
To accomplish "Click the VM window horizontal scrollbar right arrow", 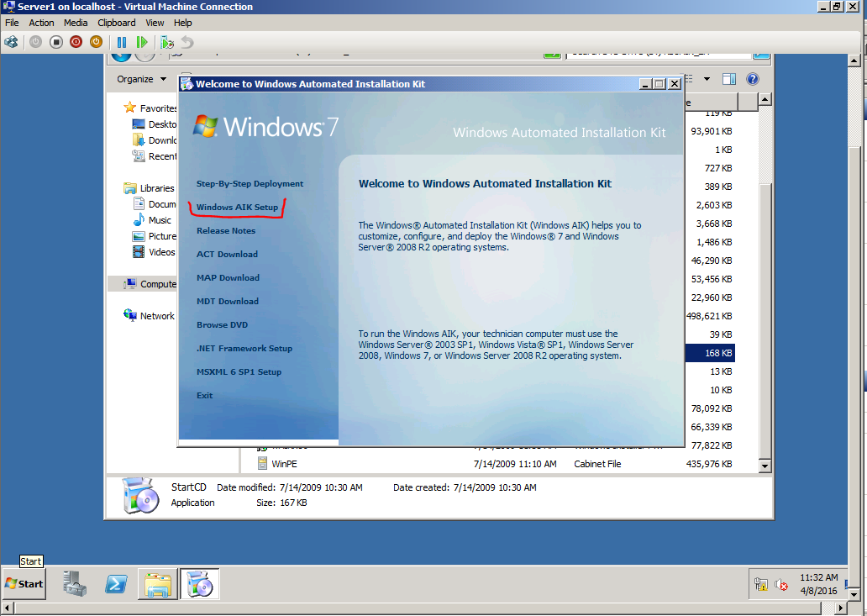I will point(841,608).
